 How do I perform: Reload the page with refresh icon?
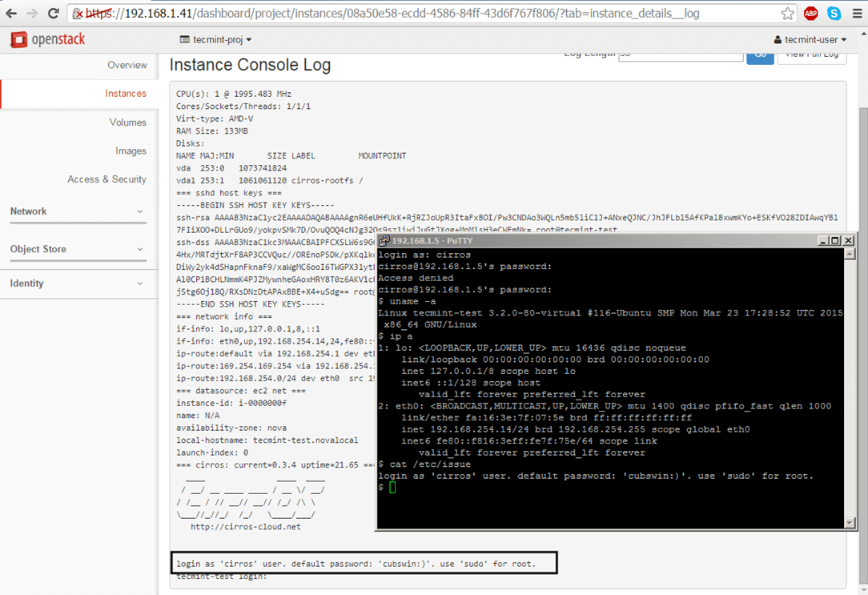pos(54,14)
